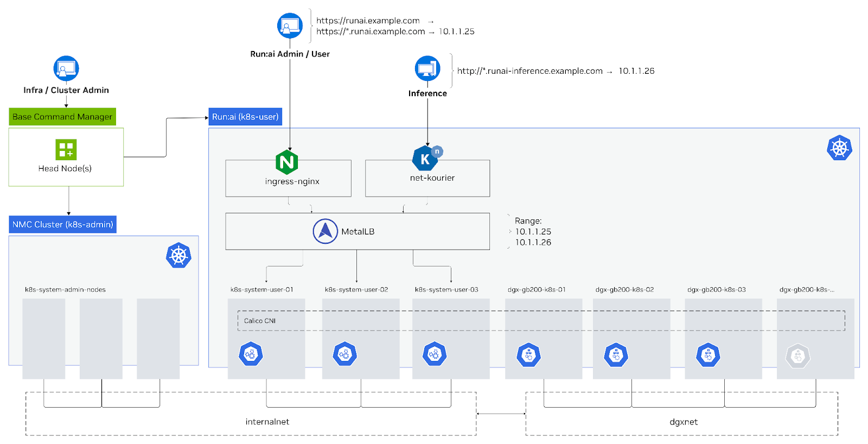Click the net-kourier K logo
This screenshot has width=868, height=444.
coord(425,159)
